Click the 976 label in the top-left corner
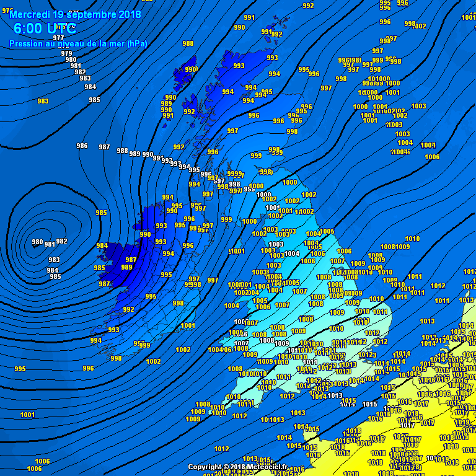This screenshot has height=476, width=476. [7, 11]
